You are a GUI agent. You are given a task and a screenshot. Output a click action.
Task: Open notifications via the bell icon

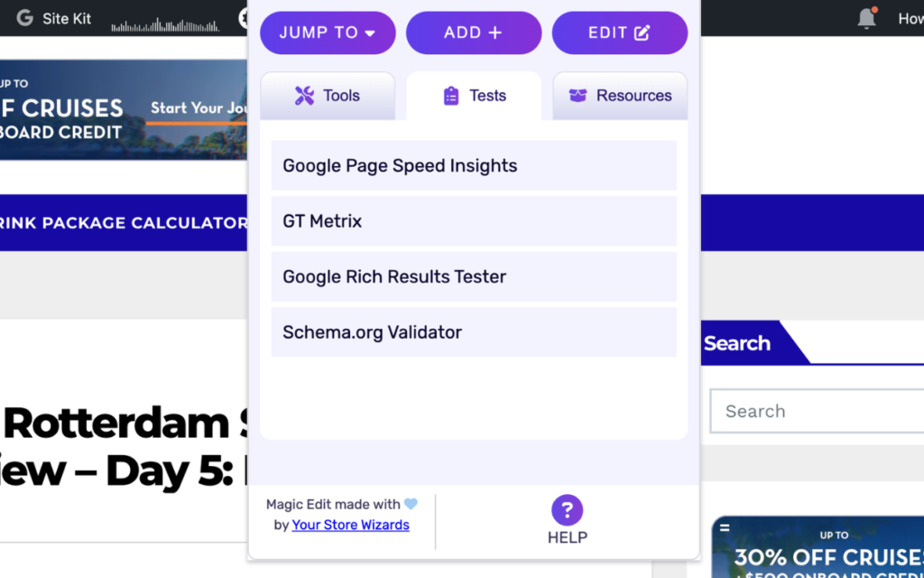click(x=865, y=17)
